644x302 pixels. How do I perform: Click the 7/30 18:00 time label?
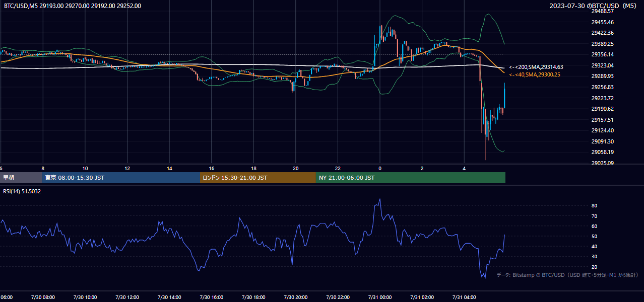[253, 297]
